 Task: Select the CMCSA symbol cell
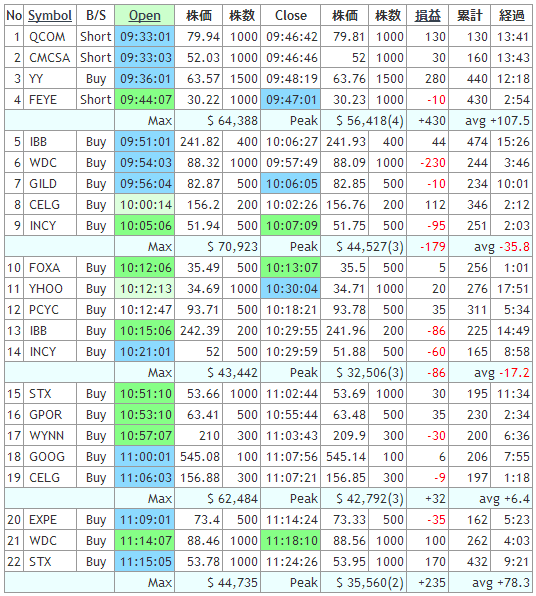coord(50,58)
